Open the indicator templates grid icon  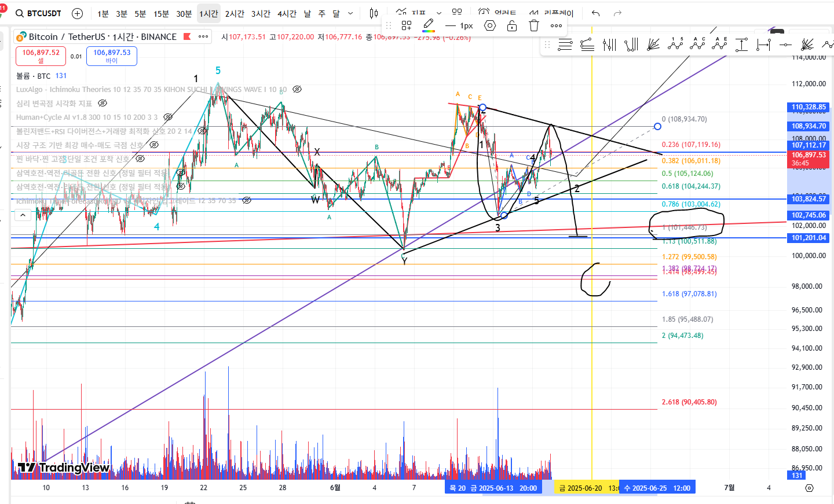(457, 12)
